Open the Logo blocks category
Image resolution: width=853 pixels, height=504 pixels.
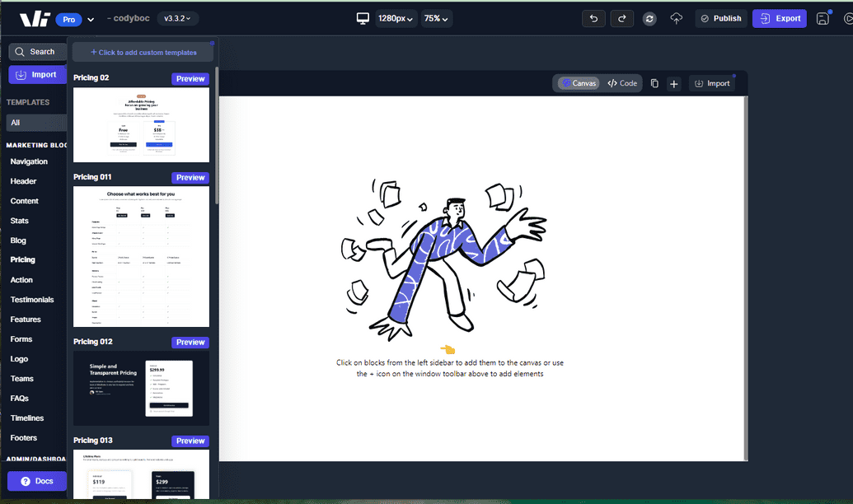point(19,359)
